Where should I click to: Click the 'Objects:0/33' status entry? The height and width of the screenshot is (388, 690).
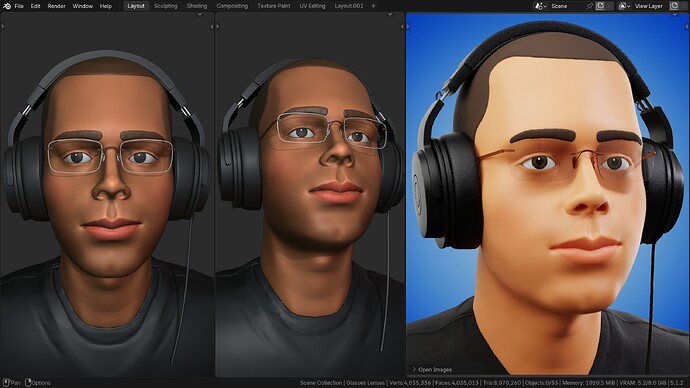(x=541, y=383)
